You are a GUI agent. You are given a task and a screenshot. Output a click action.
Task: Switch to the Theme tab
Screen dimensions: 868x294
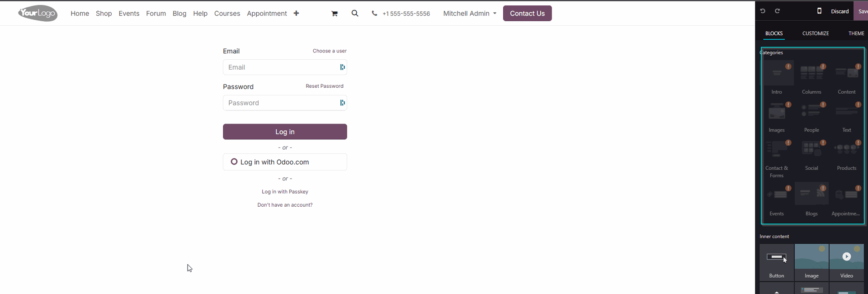pyautogui.click(x=856, y=33)
